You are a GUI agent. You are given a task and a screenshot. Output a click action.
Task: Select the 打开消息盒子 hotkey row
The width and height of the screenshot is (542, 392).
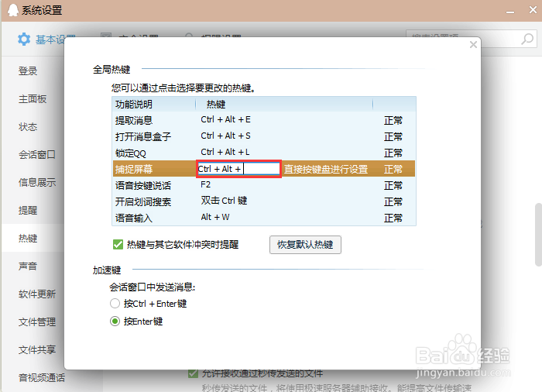pos(264,136)
